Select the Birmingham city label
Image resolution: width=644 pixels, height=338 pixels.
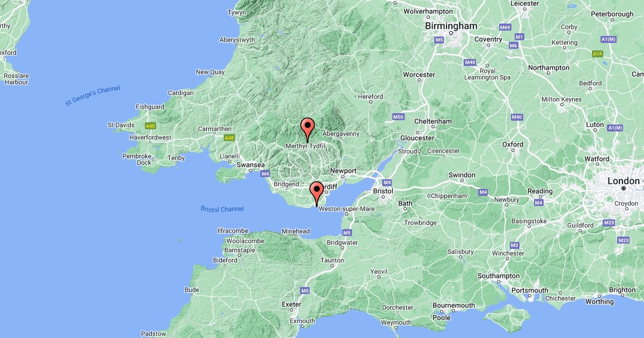point(451,26)
